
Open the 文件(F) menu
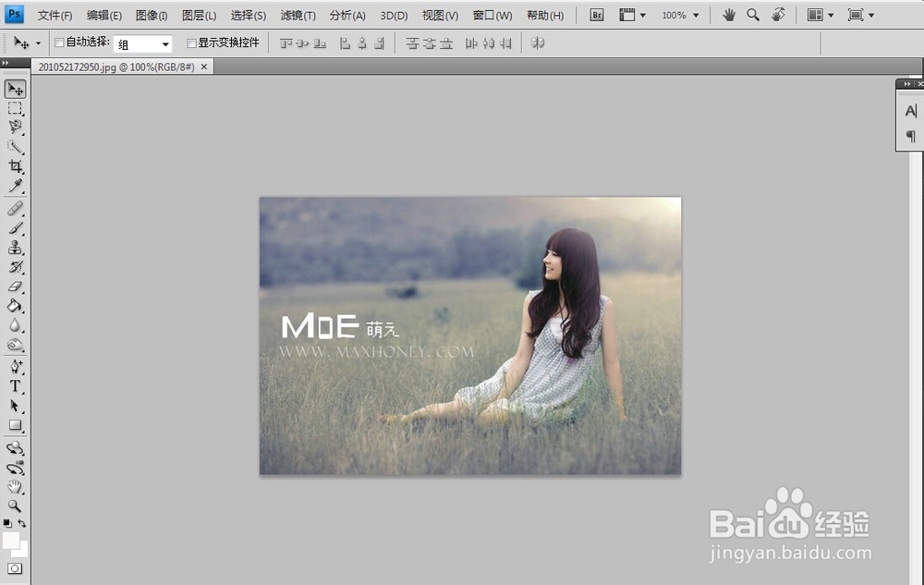pos(55,16)
